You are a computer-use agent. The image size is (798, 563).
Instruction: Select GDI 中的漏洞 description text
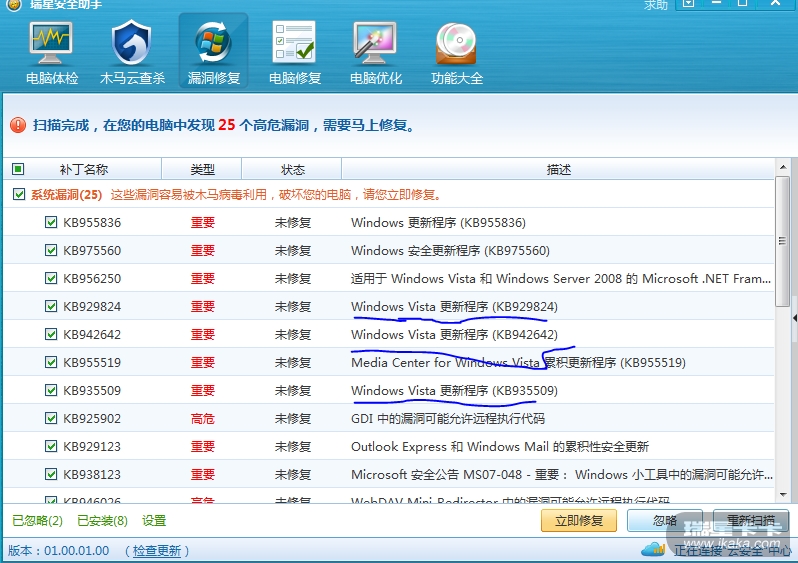(x=448, y=418)
